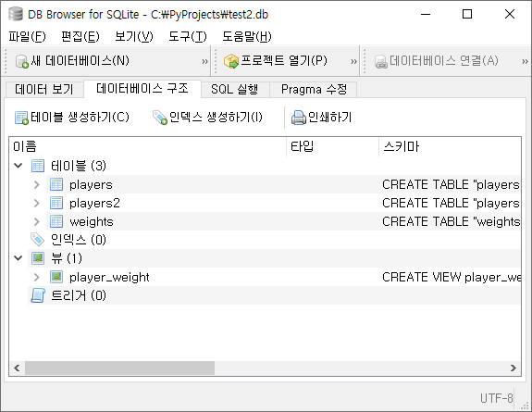The image size is (532, 412).
Task: Click the Open Project (프로젝트 열기) box icon
Action: pos(231,61)
